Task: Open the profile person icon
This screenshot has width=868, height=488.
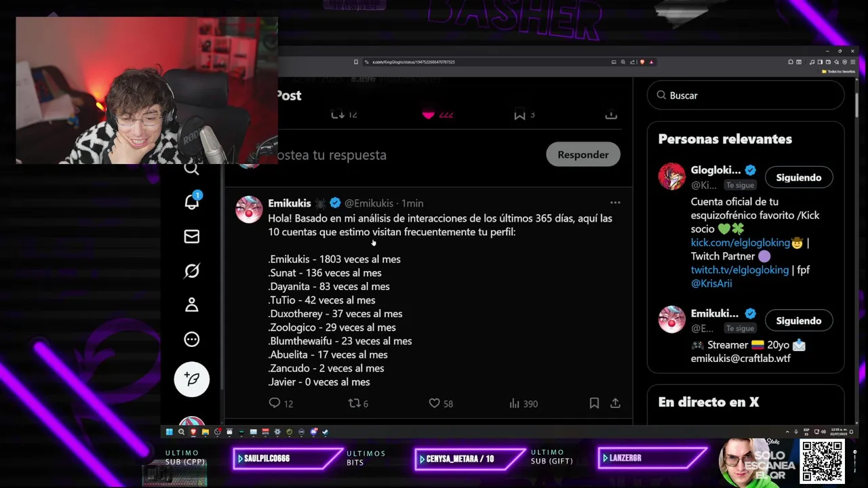Action: tap(192, 305)
